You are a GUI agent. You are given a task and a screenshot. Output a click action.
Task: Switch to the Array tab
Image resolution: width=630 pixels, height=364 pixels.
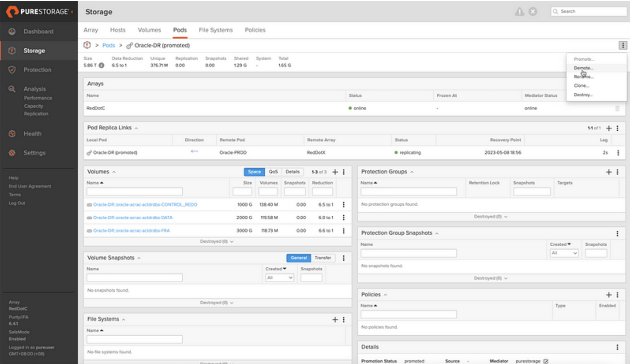point(90,30)
